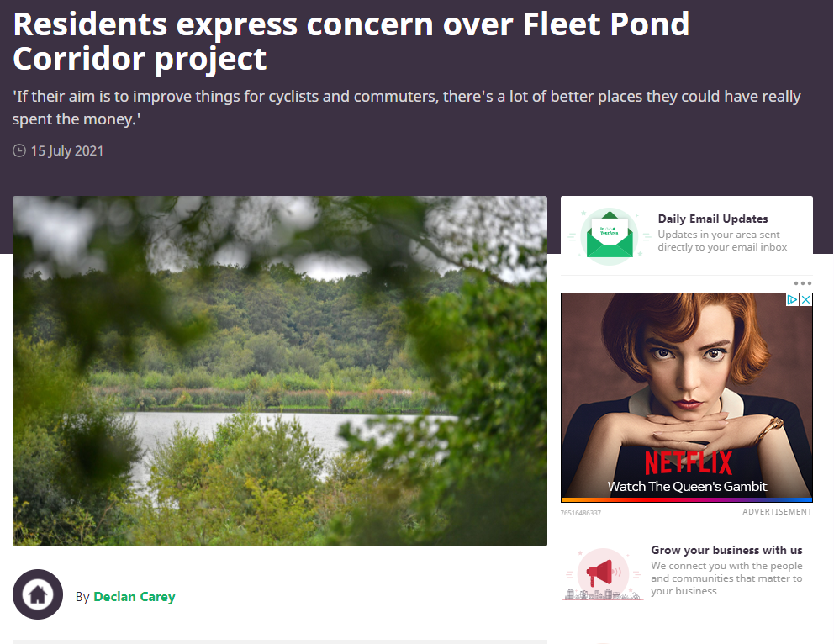Click the red megaphone business icon

(x=603, y=574)
